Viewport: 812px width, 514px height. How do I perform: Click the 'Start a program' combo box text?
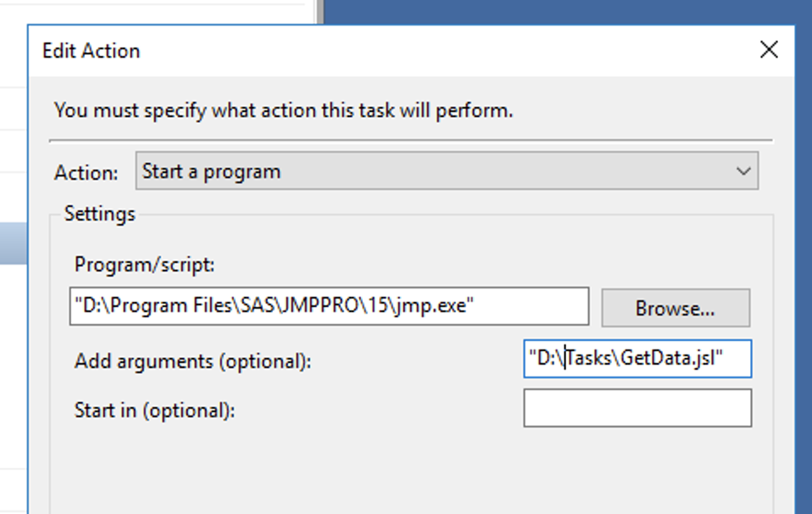click(212, 171)
